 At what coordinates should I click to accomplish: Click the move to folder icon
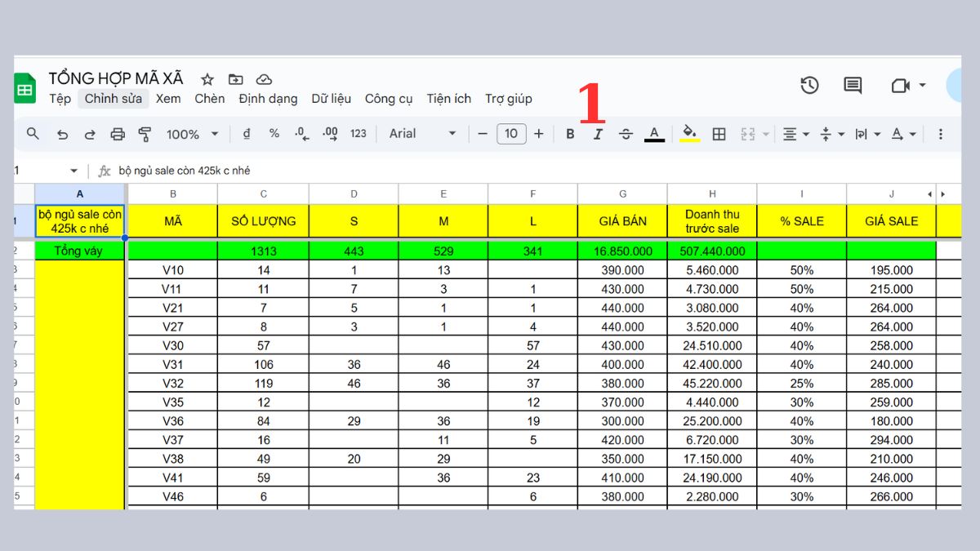pyautogui.click(x=236, y=79)
